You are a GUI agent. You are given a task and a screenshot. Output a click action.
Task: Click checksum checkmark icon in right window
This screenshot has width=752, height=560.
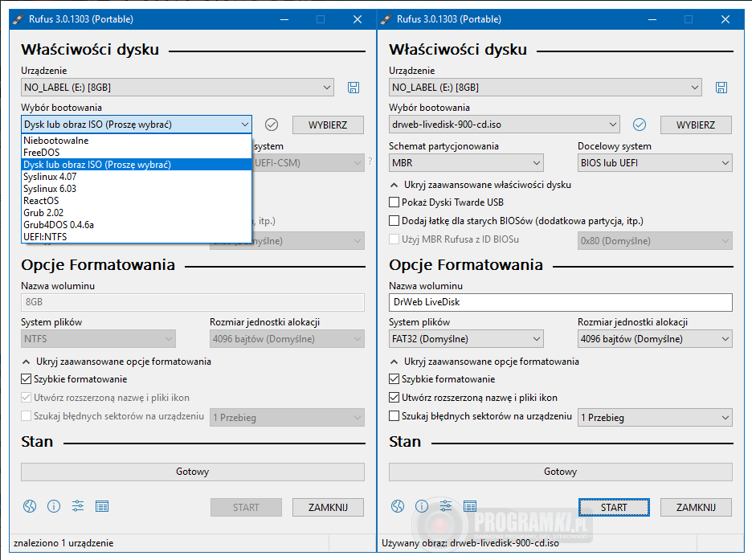640,125
